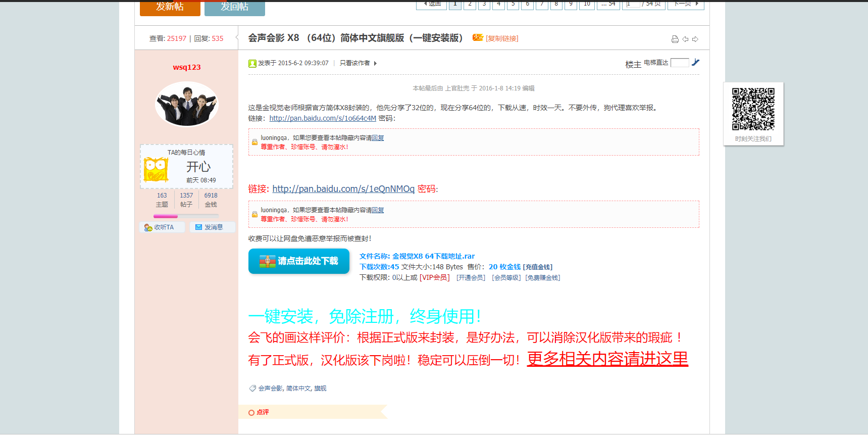
Task: Click the 开心 mood text
Action: pyautogui.click(x=198, y=166)
